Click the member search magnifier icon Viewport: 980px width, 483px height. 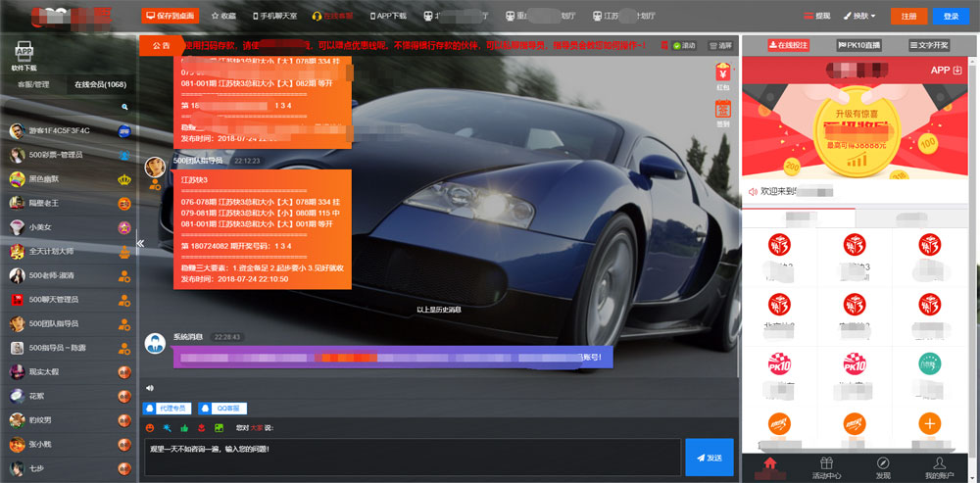[124, 107]
